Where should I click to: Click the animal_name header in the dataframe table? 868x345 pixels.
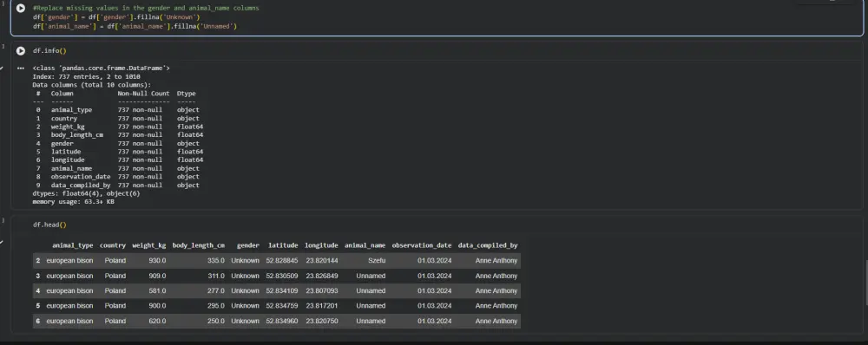click(x=365, y=245)
